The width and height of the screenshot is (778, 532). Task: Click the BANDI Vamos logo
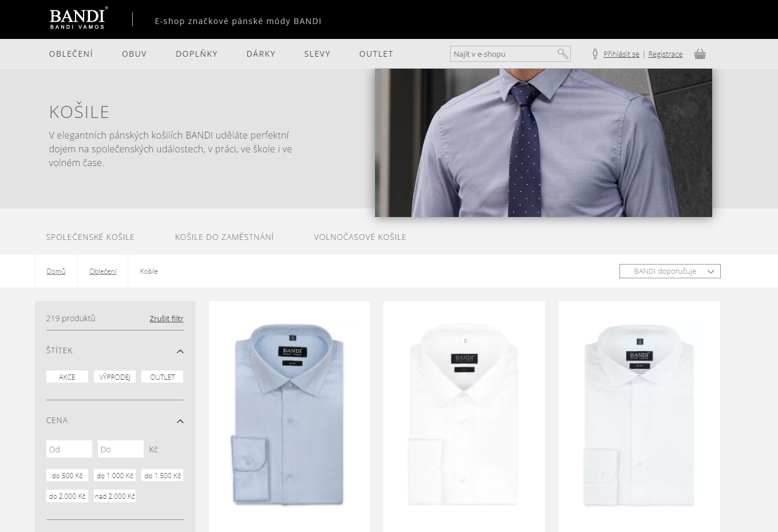click(x=78, y=18)
